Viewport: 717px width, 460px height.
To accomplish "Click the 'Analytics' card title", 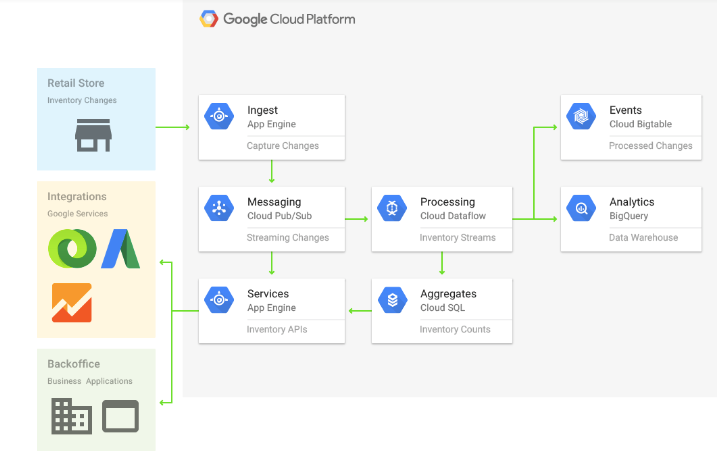I will [631, 202].
